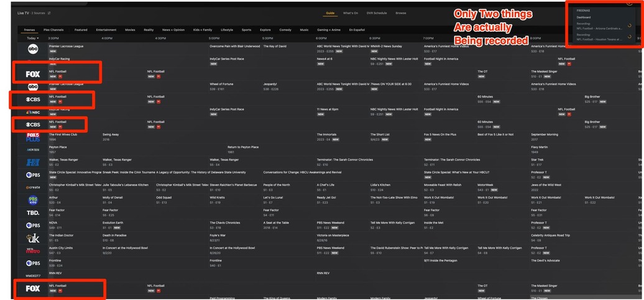
Task: Open Dashboard in the FREENAS activity popup
Action: tap(584, 17)
